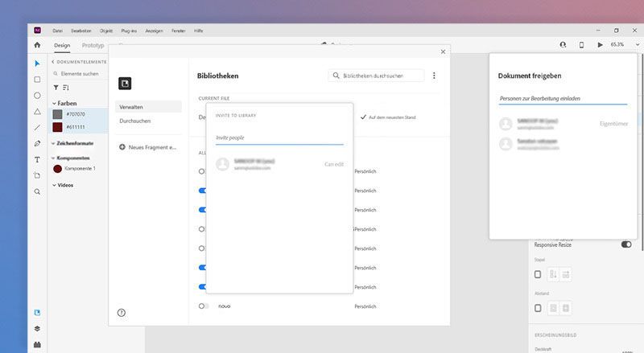Viewport: 644px width, 353px height.
Task: Focus the Bibliotheken durchsuchen search field
Action: [376, 76]
